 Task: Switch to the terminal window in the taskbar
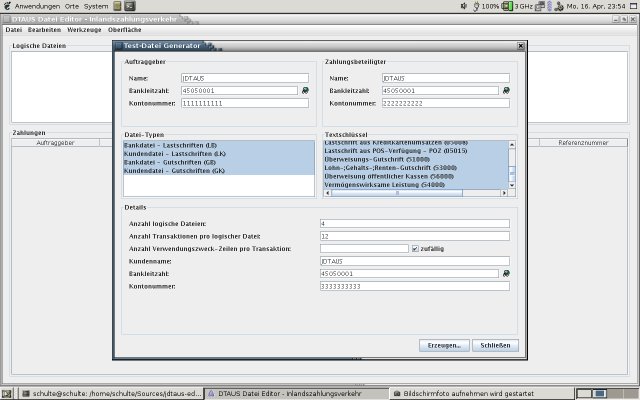pyautogui.click(x=108, y=393)
